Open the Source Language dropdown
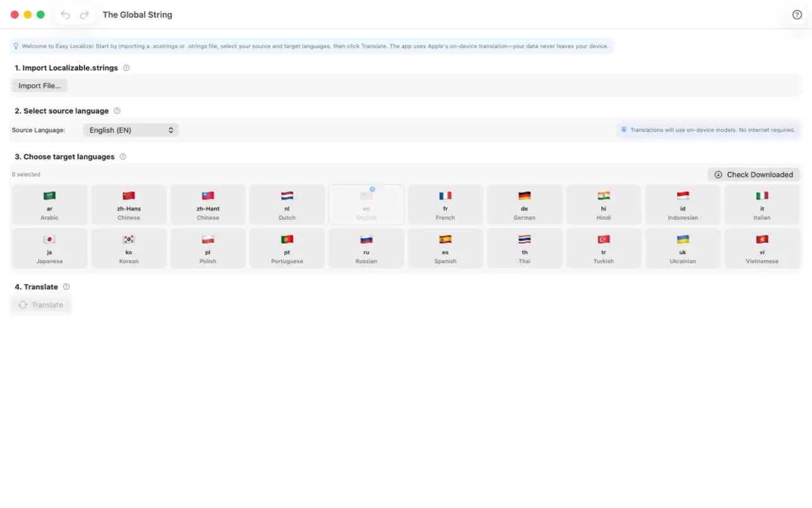Viewport: 812px width, 508px height. [131, 130]
